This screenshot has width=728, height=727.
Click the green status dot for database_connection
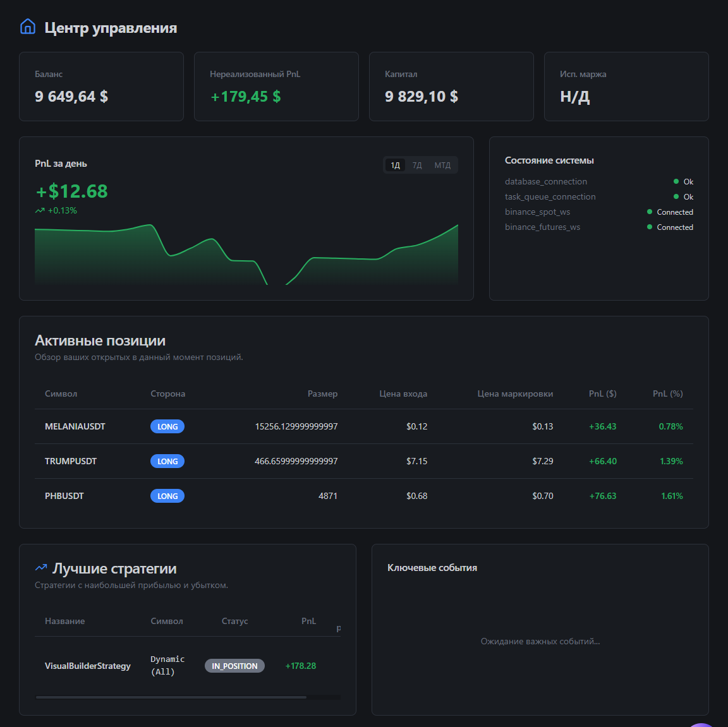(676, 181)
